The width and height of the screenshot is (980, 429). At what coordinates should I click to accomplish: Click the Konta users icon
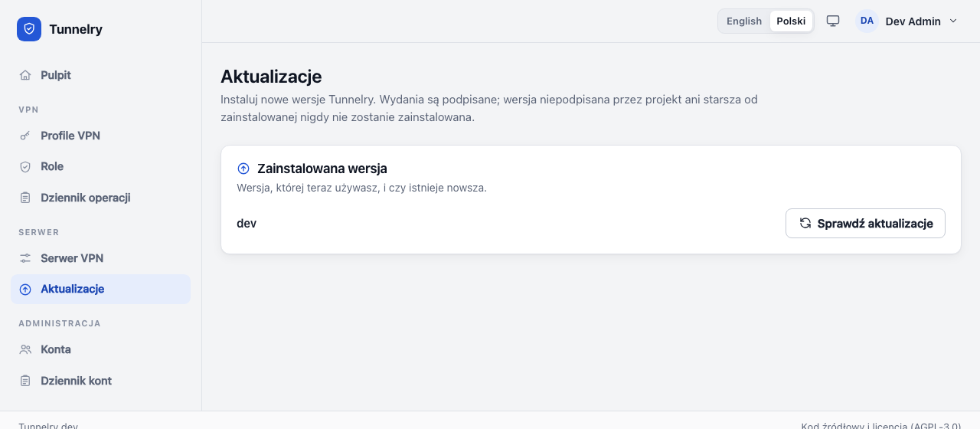coord(25,349)
